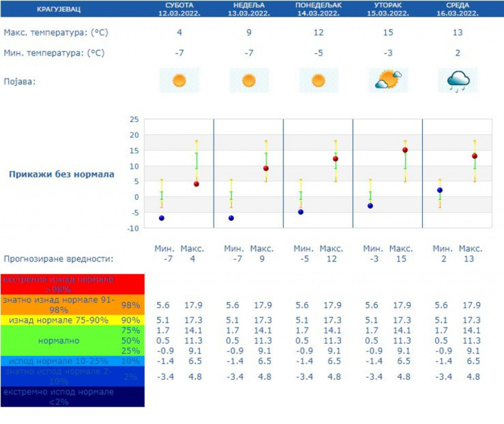The height and width of the screenshot is (424, 504).
Task: Click Monday's red maximum temperature dot at 12
Action: [x=335, y=159]
